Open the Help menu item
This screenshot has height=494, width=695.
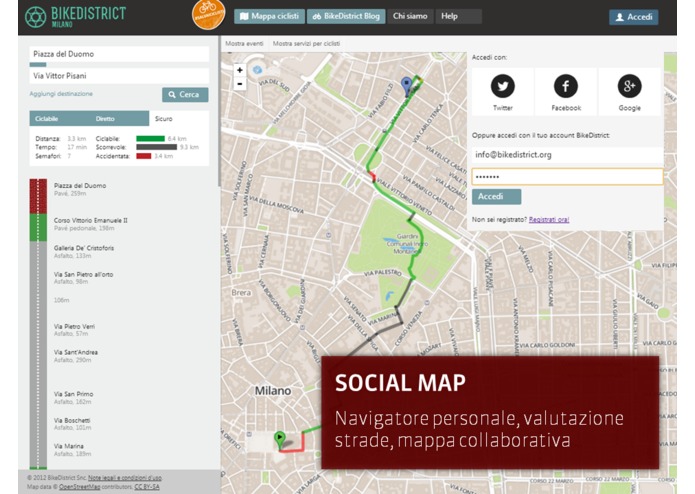click(x=459, y=16)
